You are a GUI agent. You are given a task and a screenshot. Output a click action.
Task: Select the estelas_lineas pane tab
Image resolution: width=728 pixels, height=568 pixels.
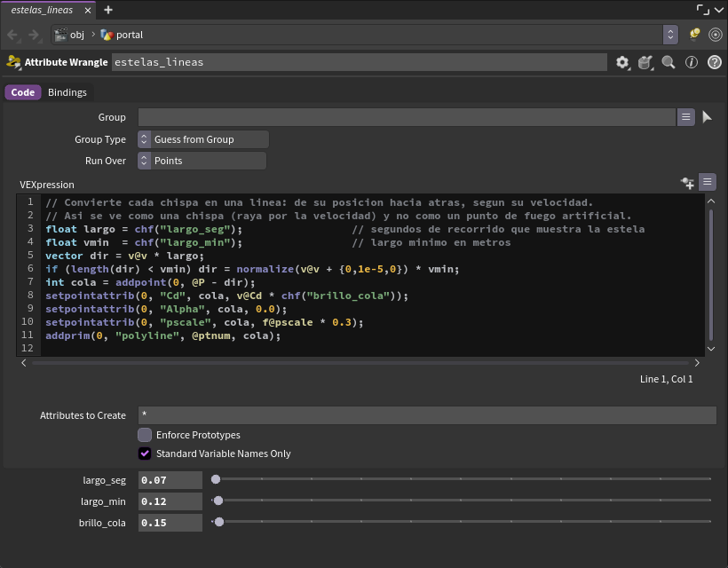pyautogui.click(x=43, y=10)
